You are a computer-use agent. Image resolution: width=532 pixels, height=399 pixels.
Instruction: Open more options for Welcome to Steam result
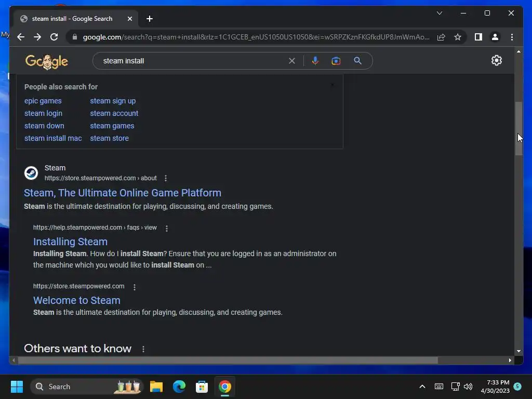click(x=135, y=287)
